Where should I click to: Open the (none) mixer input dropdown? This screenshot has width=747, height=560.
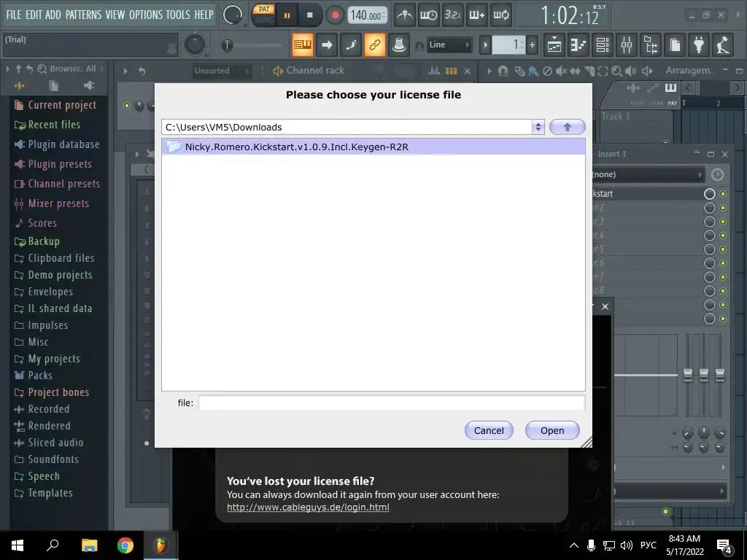point(649,174)
